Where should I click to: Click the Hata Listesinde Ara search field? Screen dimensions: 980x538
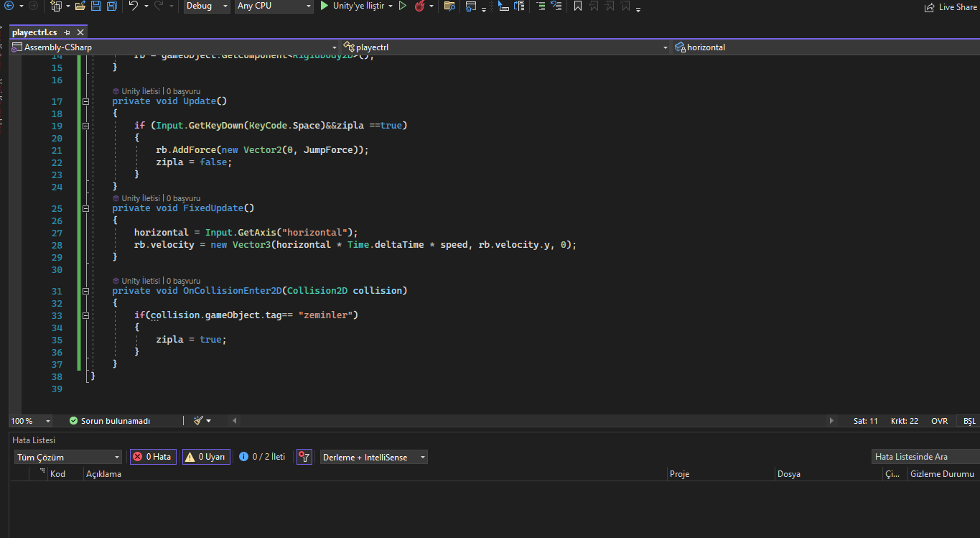click(x=923, y=457)
